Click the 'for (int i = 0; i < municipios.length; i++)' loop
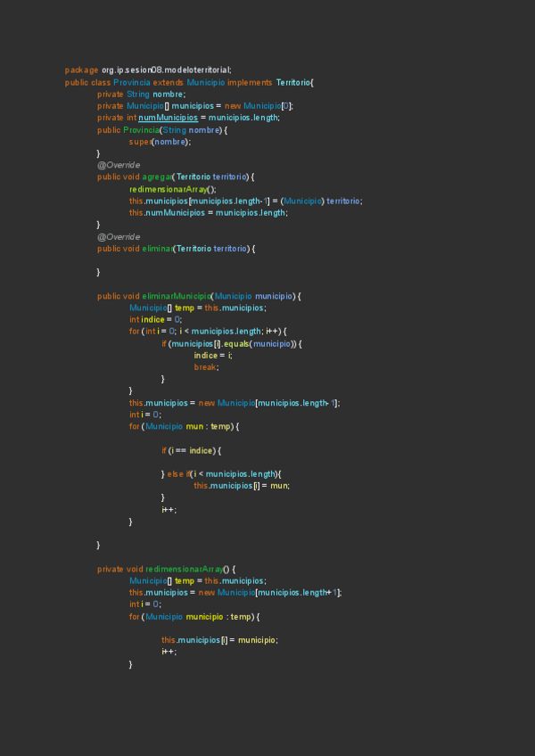Screen dimensions: 535x756 (208, 332)
